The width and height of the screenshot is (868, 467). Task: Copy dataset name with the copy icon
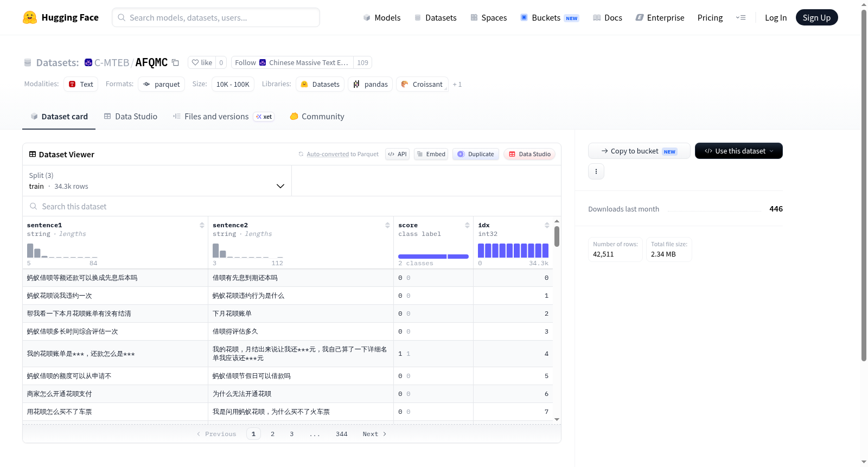175,62
